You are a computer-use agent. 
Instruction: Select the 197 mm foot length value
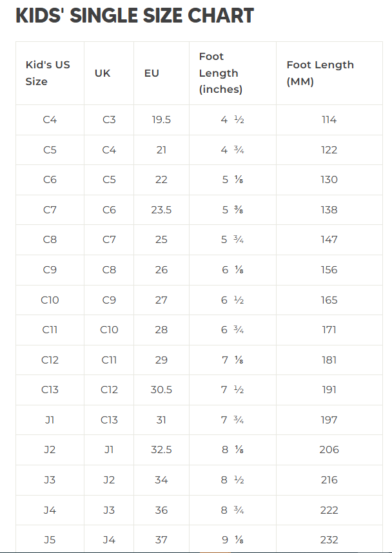[329, 420]
